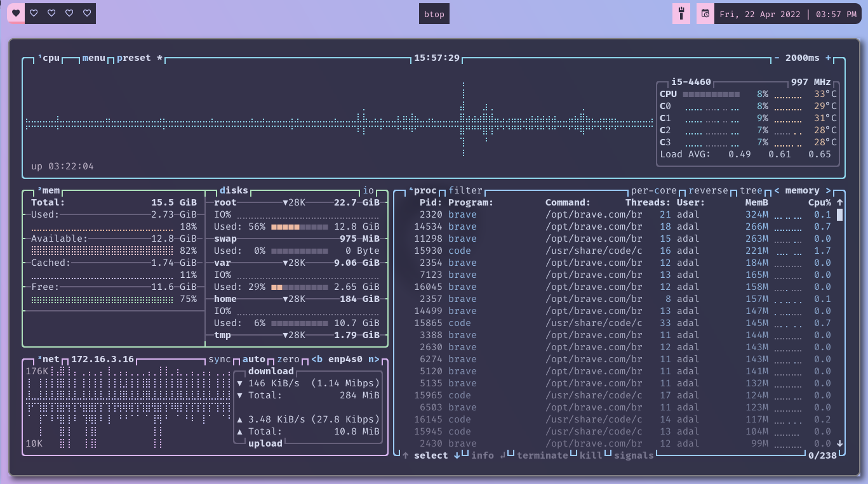This screenshot has width=868, height=484.
Task: Open the btop menu
Action: [x=94, y=58]
